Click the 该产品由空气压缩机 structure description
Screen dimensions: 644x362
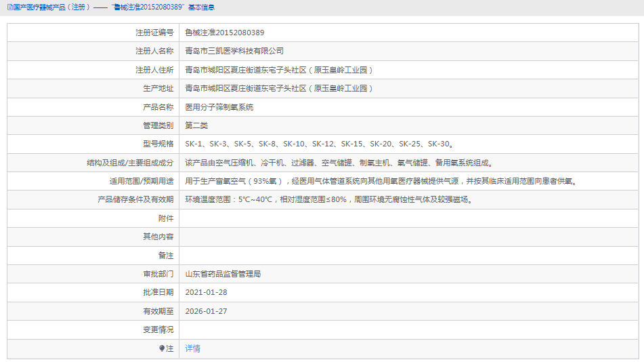click(x=339, y=163)
